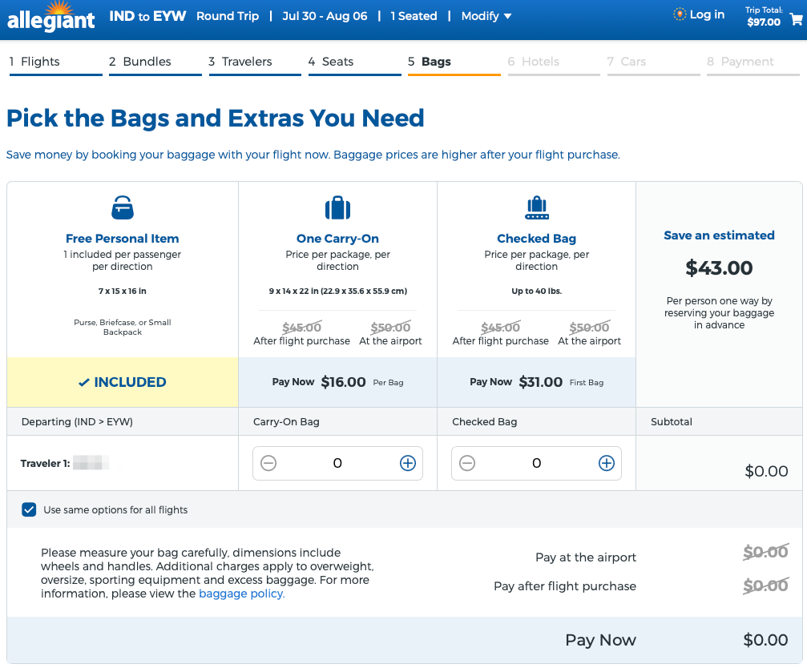The width and height of the screenshot is (807, 672).
Task: Decrease Carry-On Bag count with minus
Action: tap(268, 463)
